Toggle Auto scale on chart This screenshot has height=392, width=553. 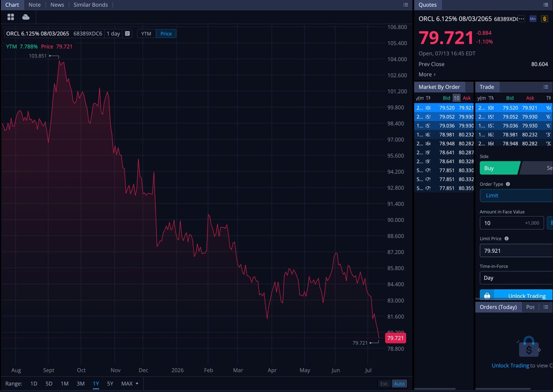[x=399, y=384]
